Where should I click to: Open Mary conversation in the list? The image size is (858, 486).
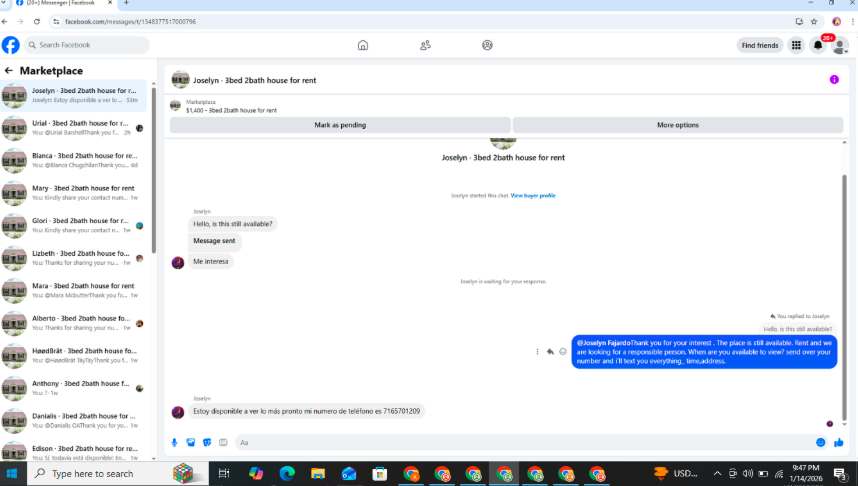[74, 193]
